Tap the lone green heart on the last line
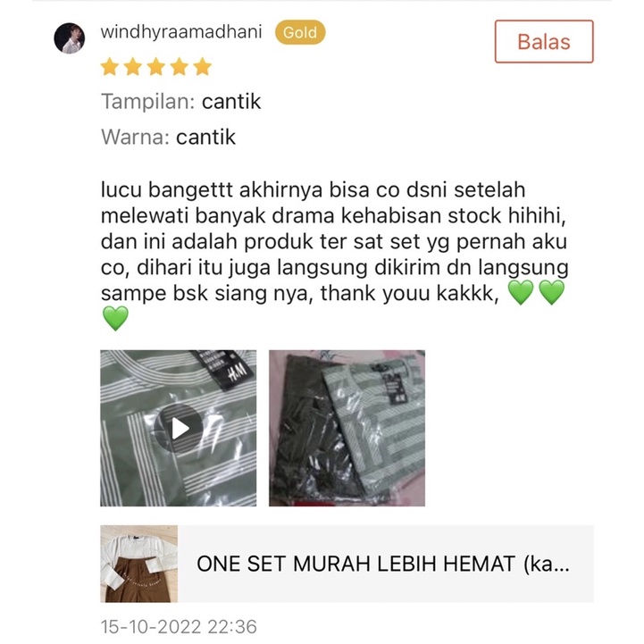 (115, 318)
